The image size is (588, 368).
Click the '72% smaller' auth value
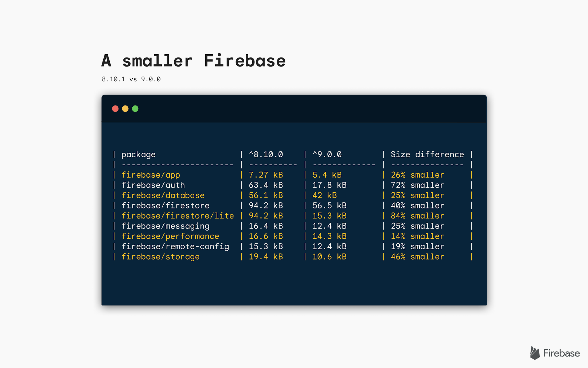pyautogui.click(x=417, y=185)
